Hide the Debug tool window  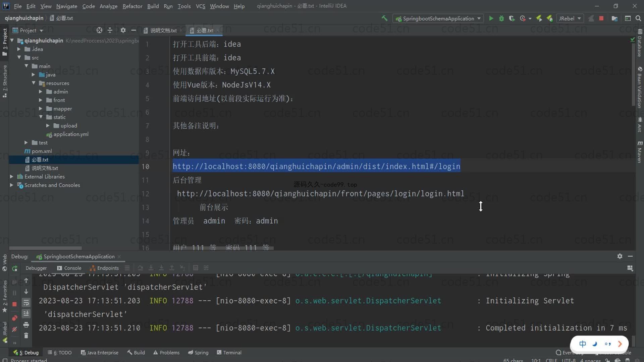click(630, 256)
